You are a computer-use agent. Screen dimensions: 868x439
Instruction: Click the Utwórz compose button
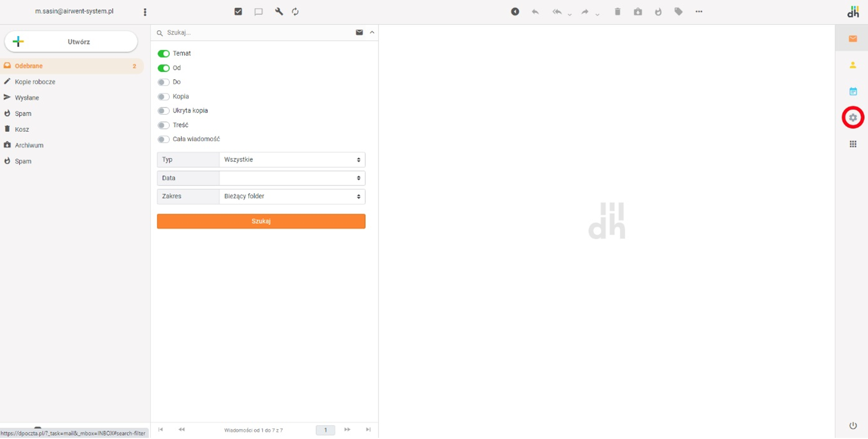tap(71, 42)
